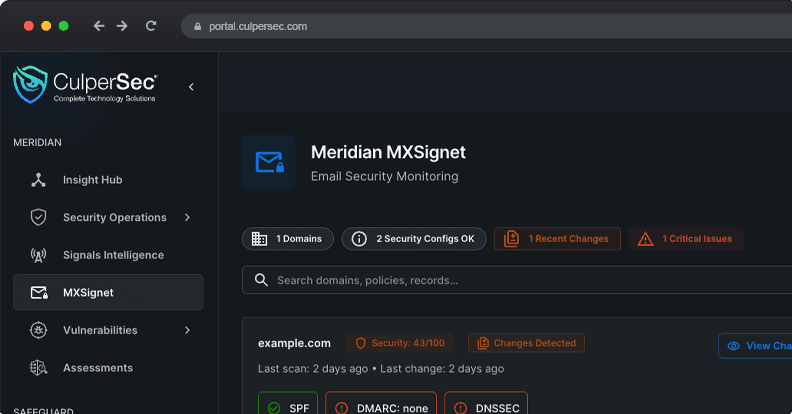Click the View Changes button
The width and height of the screenshot is (792, 414).
755,346
